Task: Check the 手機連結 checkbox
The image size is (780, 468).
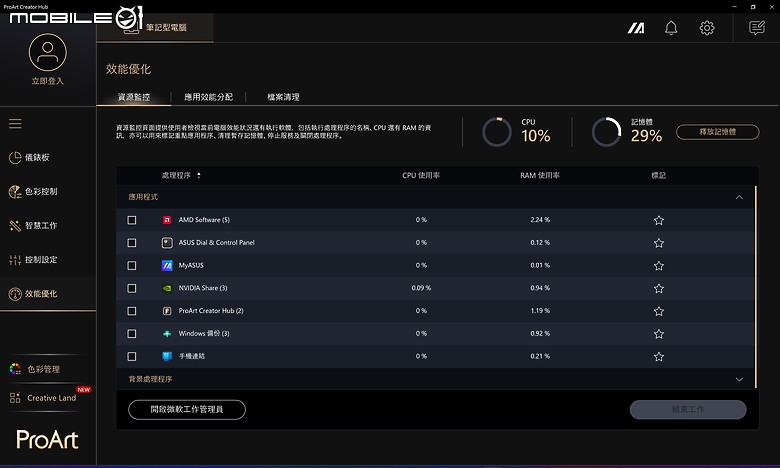Action: click(132, 356)
